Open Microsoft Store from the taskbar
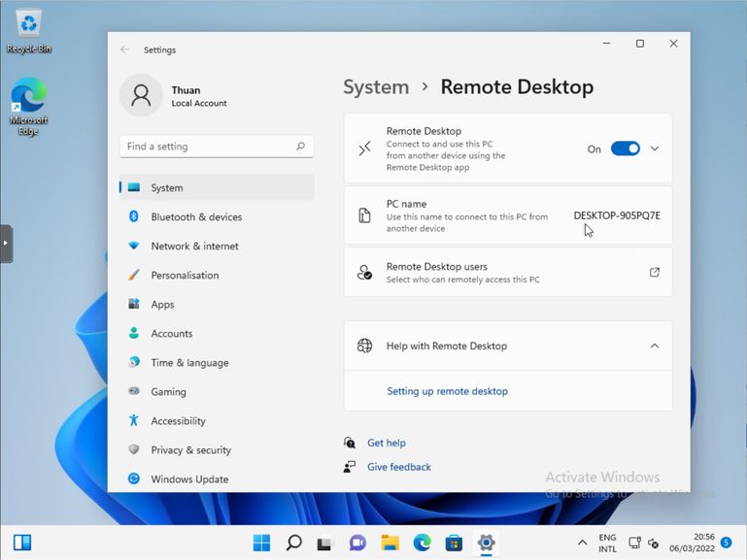Screen dimensions: 747x560 click(x=454, y=543)
